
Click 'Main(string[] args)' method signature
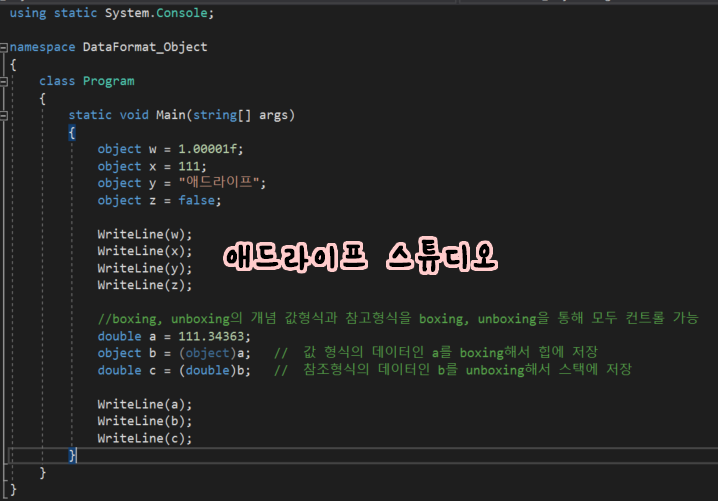[225, 115]
